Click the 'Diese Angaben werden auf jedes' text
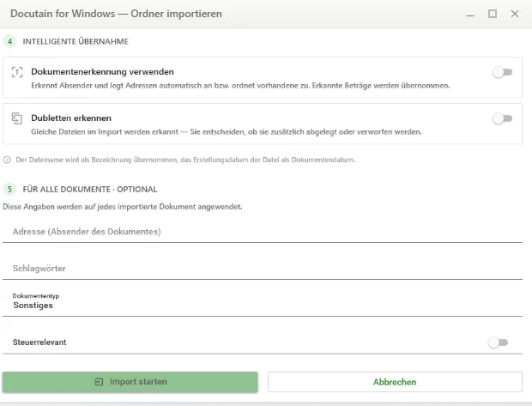Viewport: 532px width, 406px height. click(x=123, y=207)
